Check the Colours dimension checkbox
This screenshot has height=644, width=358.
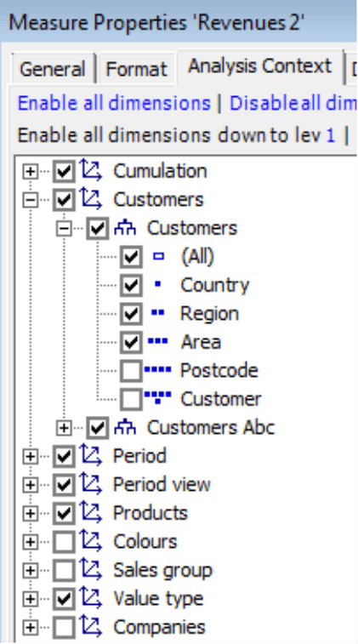point(64,542)
